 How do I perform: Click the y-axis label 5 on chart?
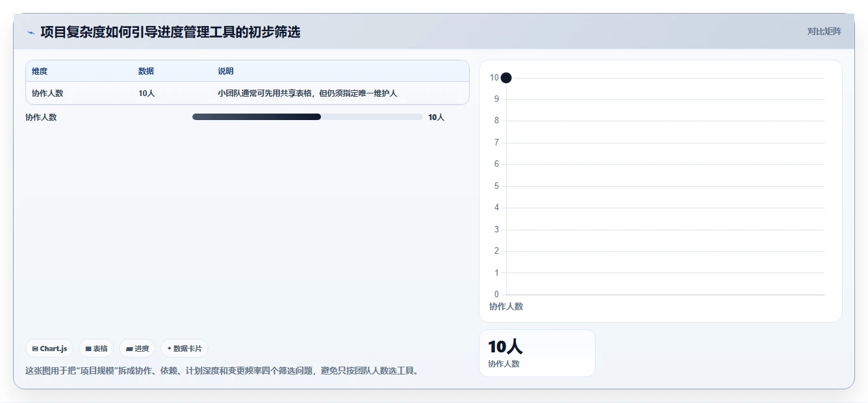pos(496,186)
